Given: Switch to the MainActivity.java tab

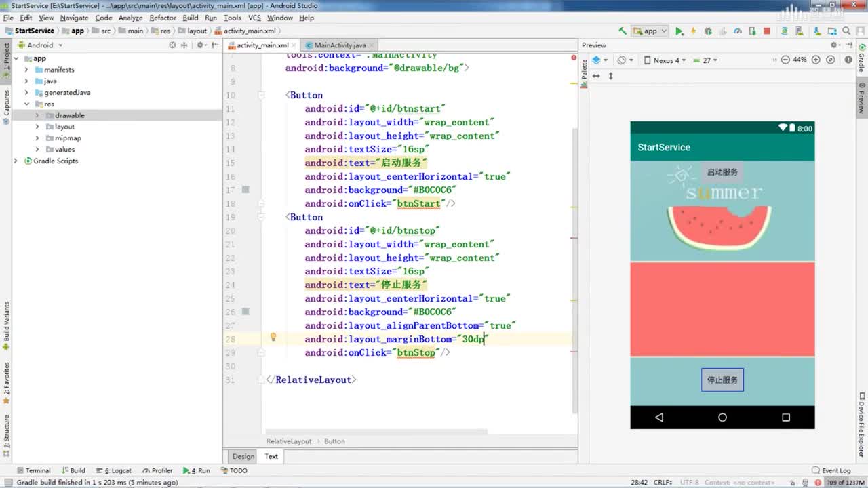Looking at the screenshot, I should coord(340,45).
